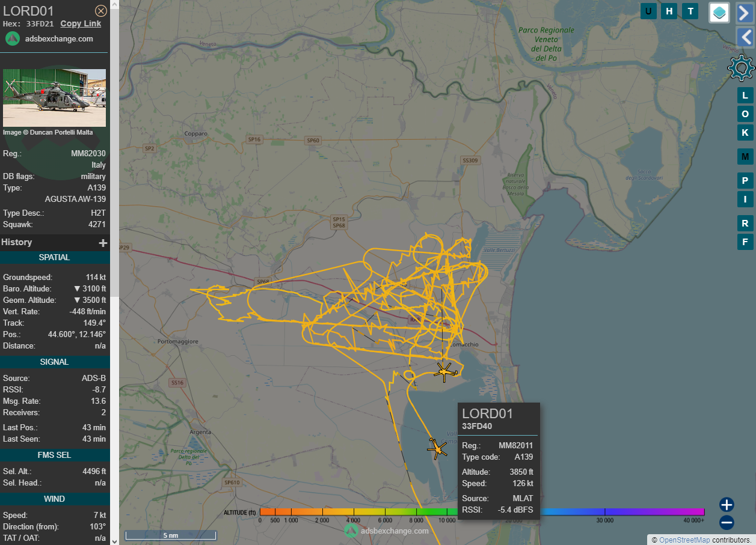Viewport: 756px width, 545px height.
Task: Click the Copy Link link
Action: (x=81, y=23)
